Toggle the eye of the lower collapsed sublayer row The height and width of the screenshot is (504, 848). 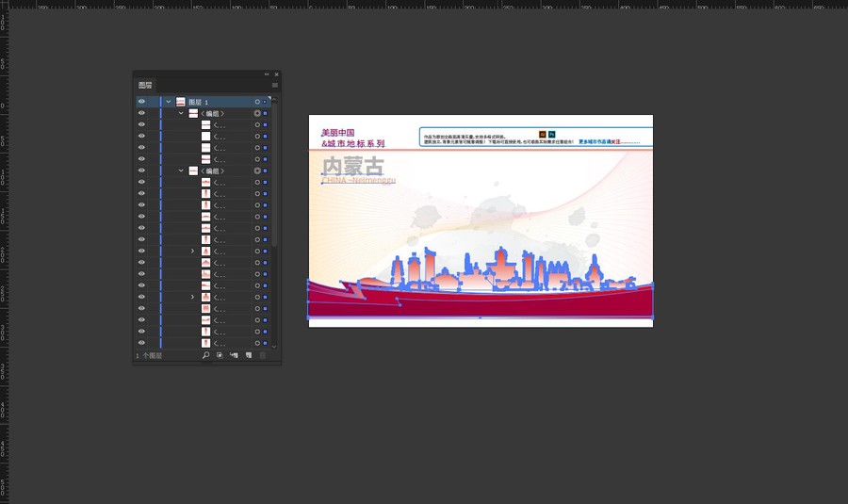click(141, 298)
